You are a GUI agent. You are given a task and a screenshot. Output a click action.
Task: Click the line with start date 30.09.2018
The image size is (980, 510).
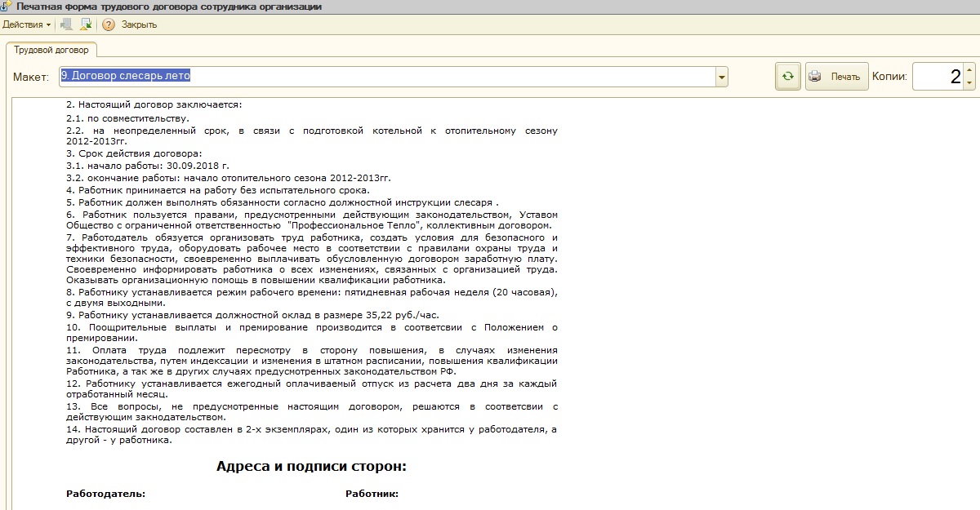[147, 166]
